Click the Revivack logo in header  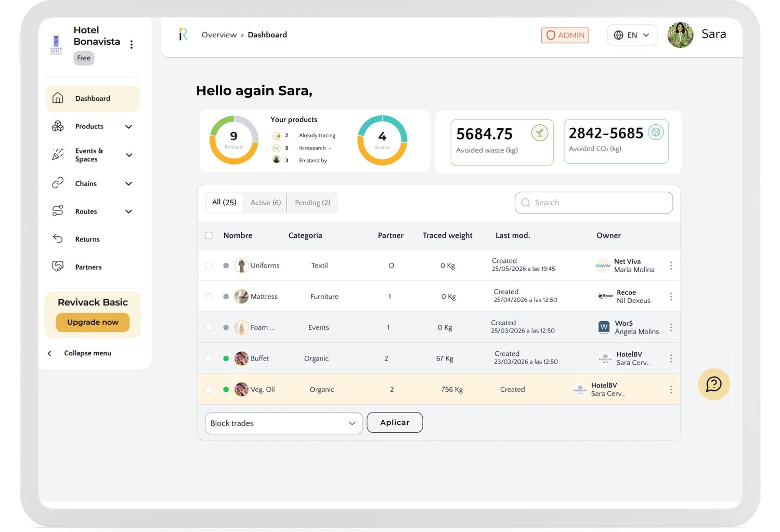point(183,35)
